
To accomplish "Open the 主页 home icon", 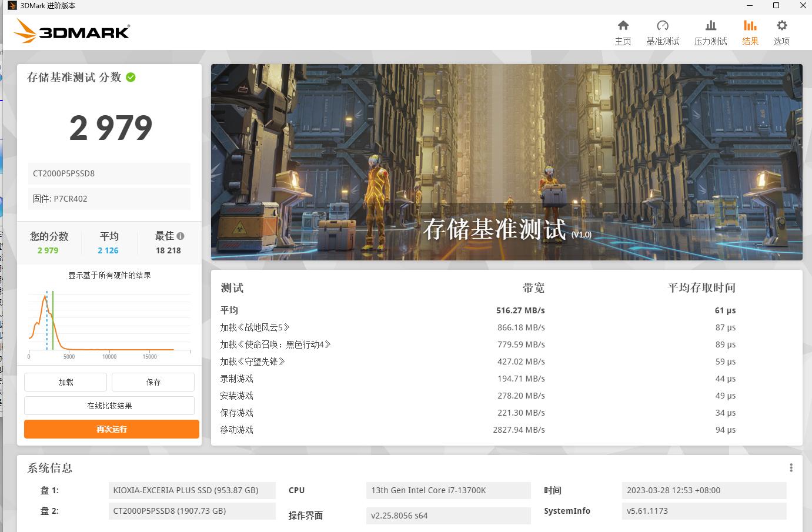I will click(x=623, y=32).
